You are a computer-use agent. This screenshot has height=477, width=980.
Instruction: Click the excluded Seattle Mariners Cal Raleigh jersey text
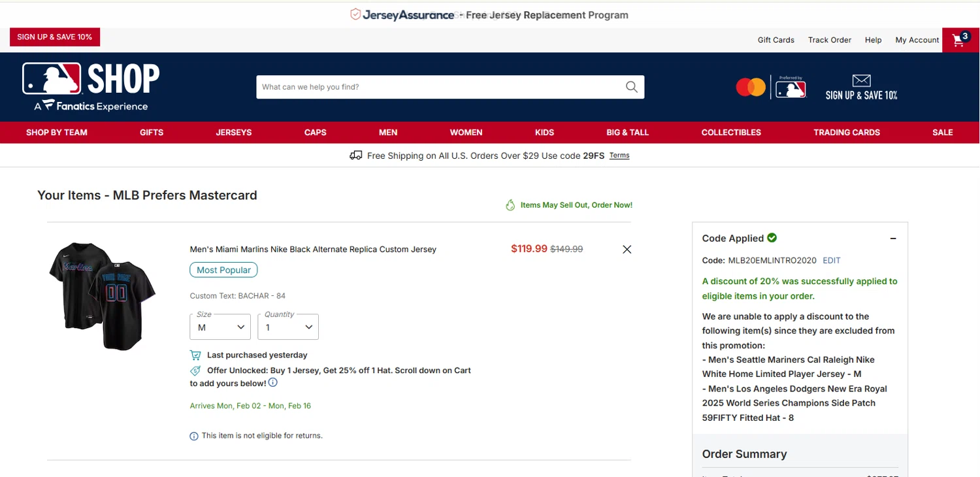pyautogui.click(x=789, y=367)
